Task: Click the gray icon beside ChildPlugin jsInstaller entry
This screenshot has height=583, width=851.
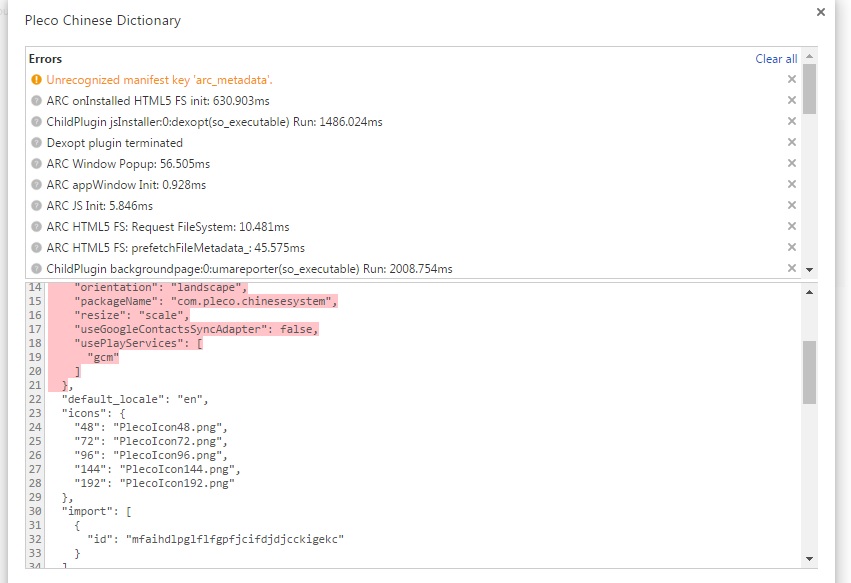Action: point(36,122)
